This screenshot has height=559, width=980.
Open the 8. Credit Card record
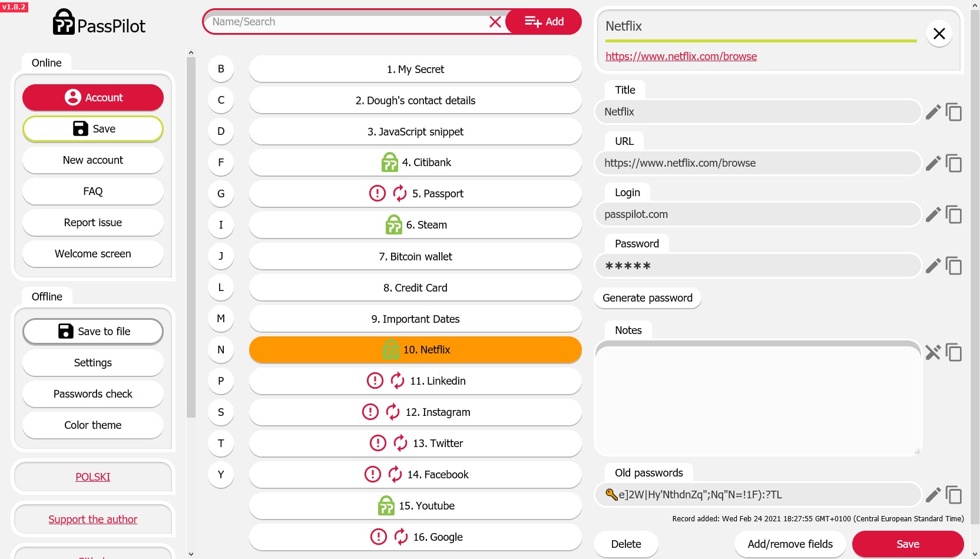(415, 287)
